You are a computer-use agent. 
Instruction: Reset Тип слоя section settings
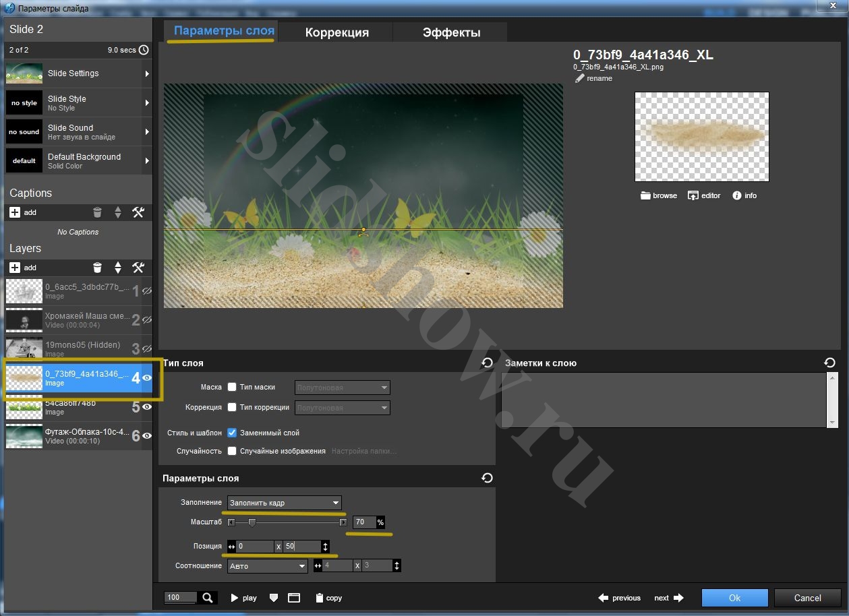pyautogui.click(x=487, y=363)
